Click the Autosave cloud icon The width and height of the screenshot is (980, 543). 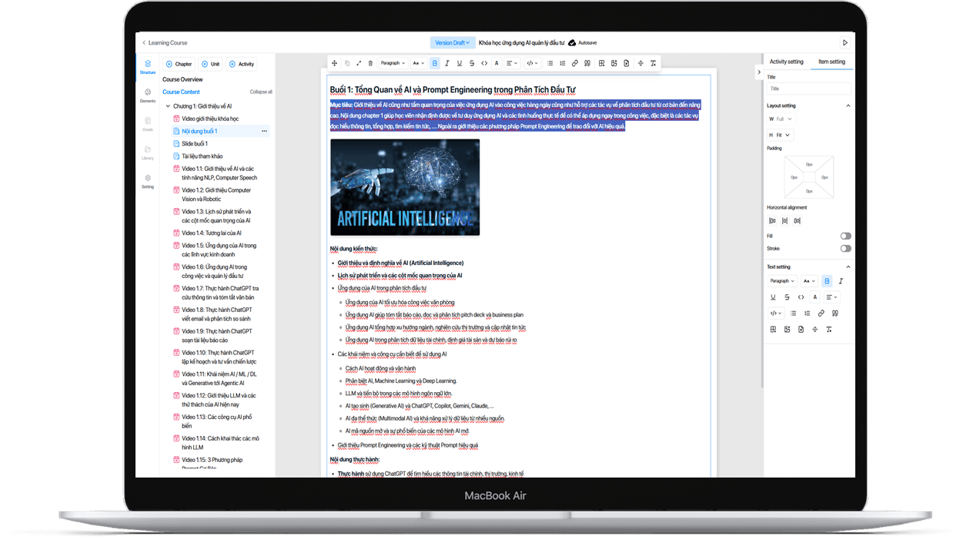point(572,42)
